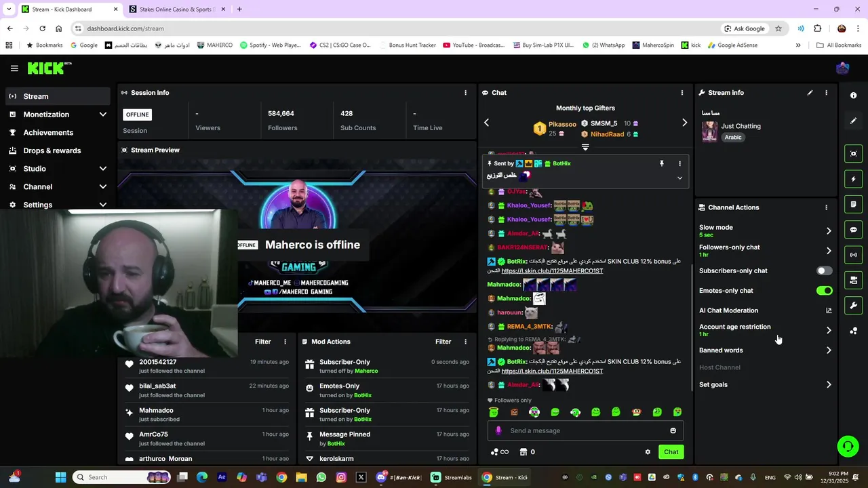Open Slow mode options arrow

pos(829,231)
